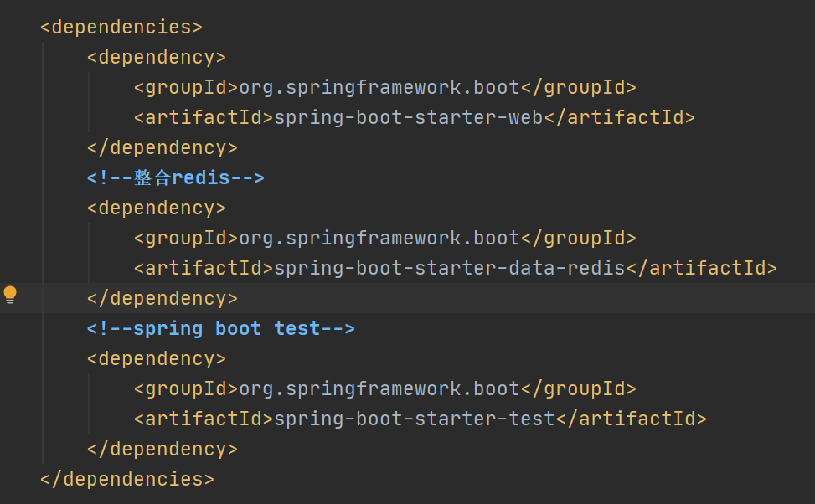Click the groupId line above spring-boot-starter-test

click(x=385, y=388)
